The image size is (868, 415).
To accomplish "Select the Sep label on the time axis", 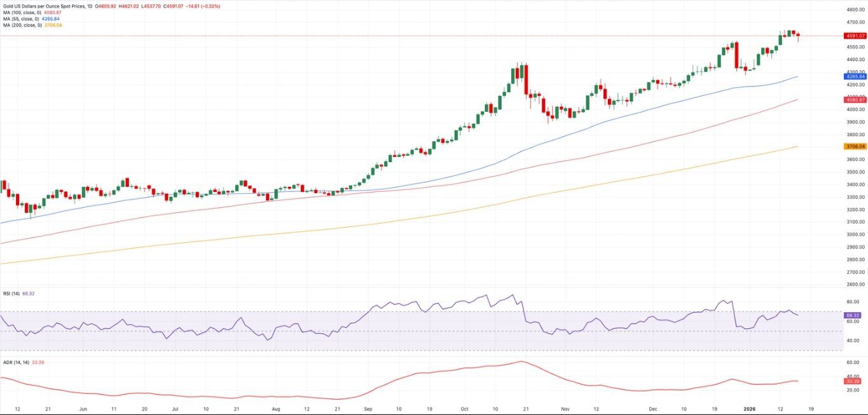I will click(x=367, y=410).
